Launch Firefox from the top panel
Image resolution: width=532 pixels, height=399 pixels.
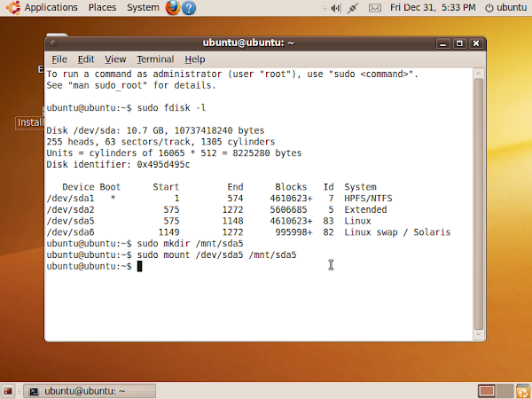[x=173, y=7]
